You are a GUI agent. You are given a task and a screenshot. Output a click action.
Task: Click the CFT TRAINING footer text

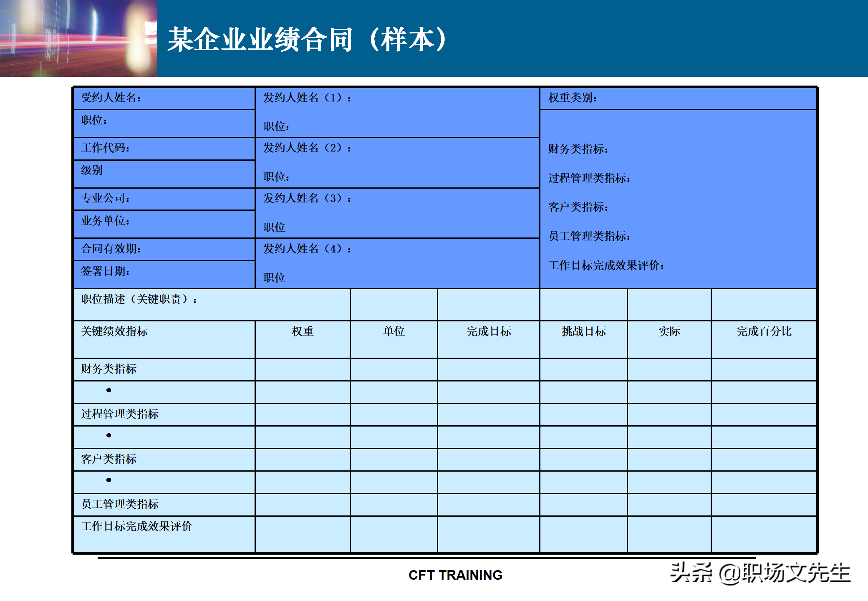point(455,575)
